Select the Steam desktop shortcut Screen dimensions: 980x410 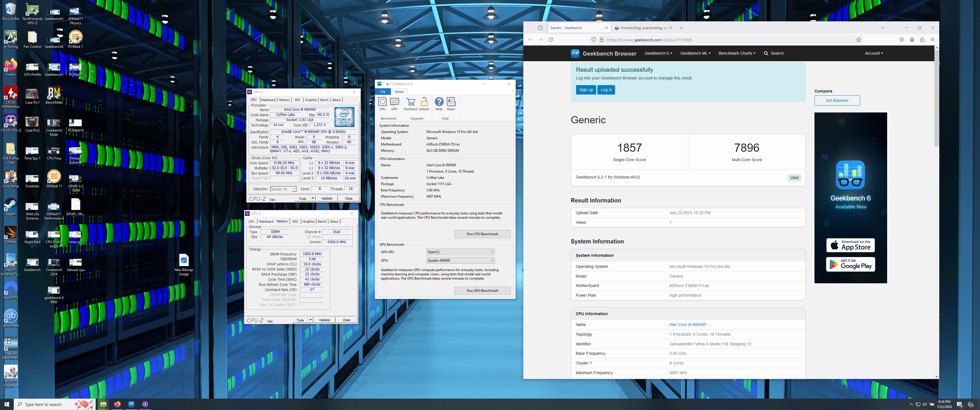pos(11,207)
